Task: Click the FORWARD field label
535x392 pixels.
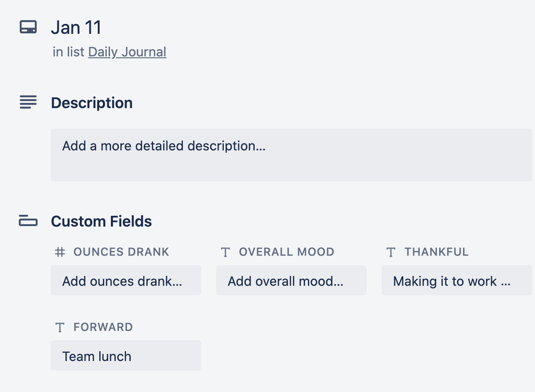Action: 103,327
